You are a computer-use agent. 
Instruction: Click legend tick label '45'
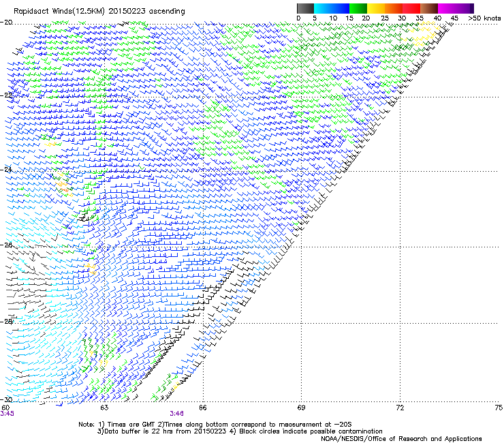pos(454,18)
